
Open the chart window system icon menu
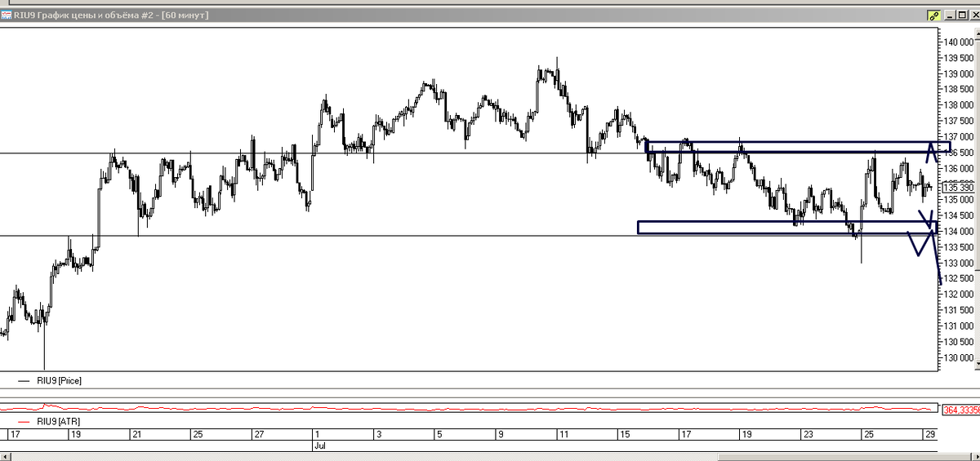pos(6,15)
